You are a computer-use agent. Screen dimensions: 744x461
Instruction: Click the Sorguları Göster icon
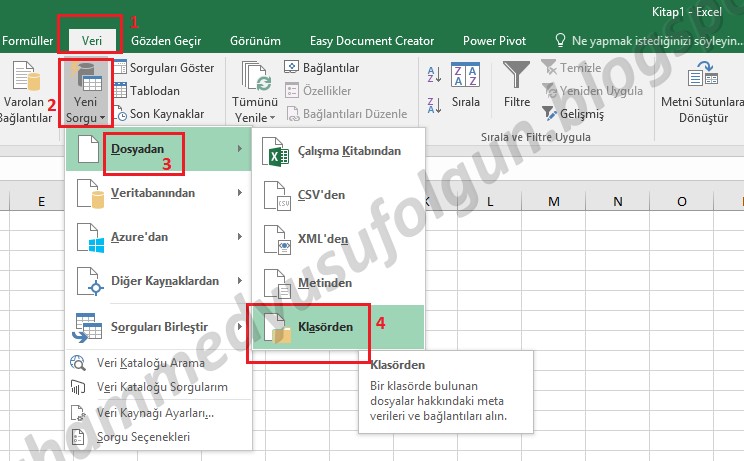121,68
